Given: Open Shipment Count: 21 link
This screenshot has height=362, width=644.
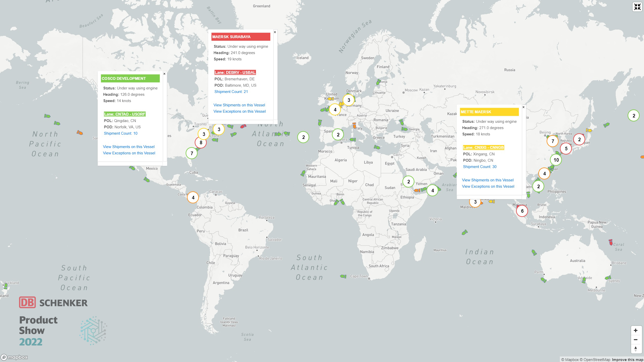Looking at the screenshot, I should click(x=231, y=92).
